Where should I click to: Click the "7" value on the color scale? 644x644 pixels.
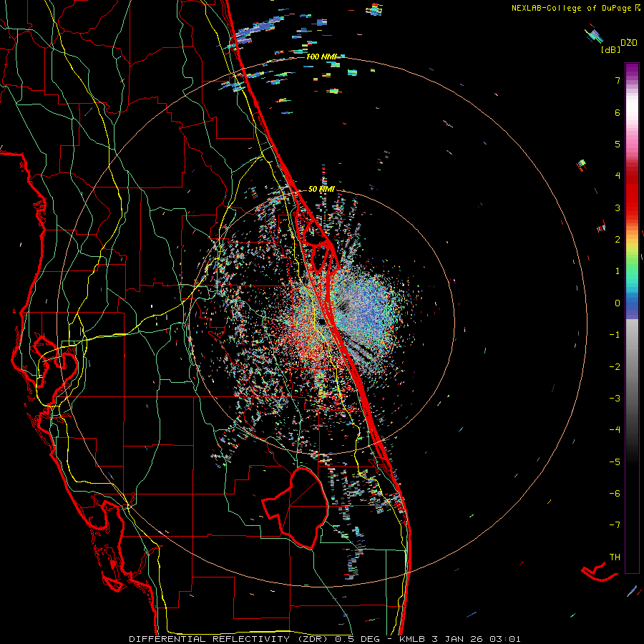618,80
